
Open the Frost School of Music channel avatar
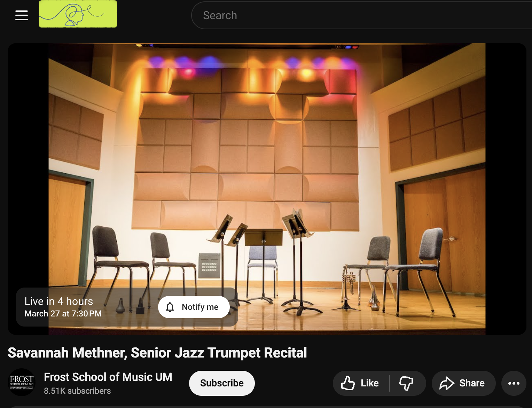click(22, 382)
